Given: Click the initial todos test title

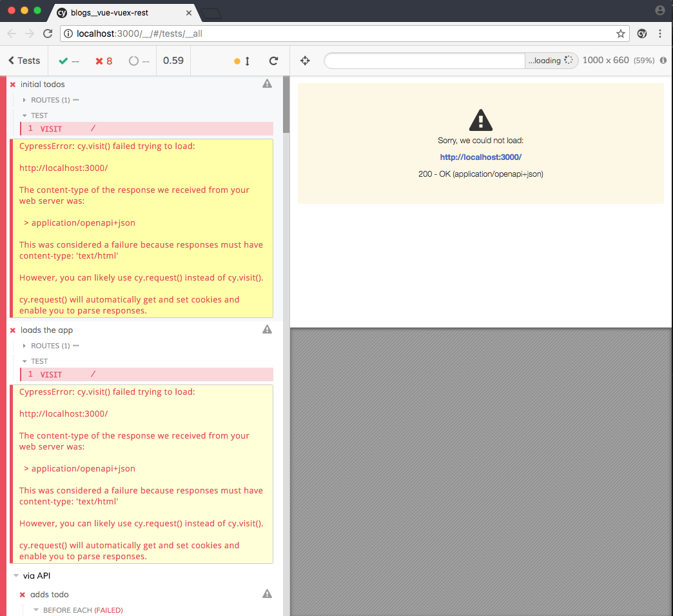Looking at the screenshot, I should pyautogui.click(x=43, y=84).
